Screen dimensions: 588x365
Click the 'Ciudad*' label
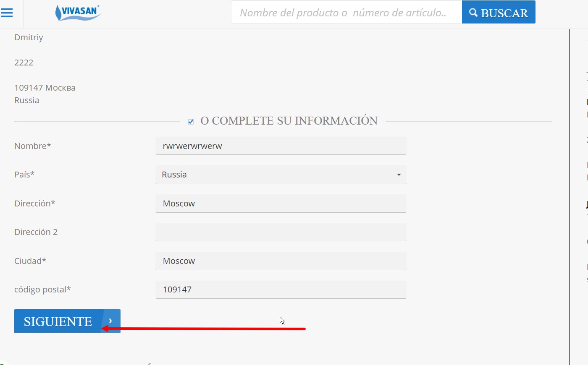click(x=30, y=261)
